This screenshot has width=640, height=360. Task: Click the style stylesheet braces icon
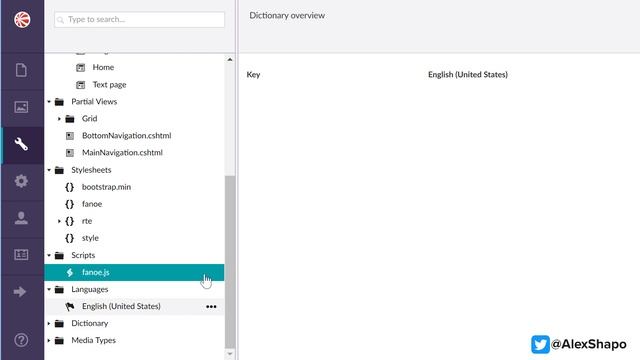pos(69,238)
